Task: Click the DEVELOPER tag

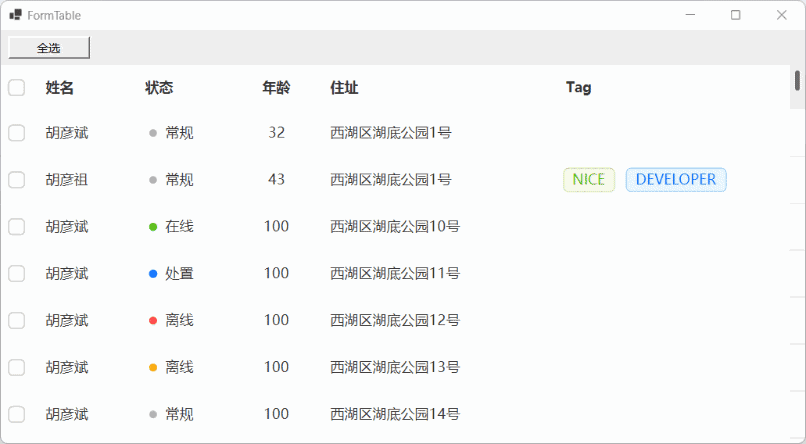Action: click(676, 180)
